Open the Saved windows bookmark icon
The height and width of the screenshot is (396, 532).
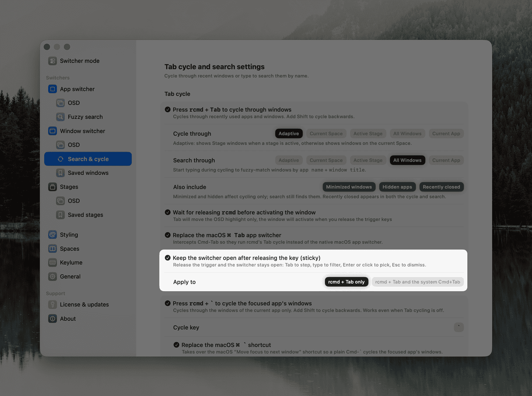pyautogui.click(x=60, y=173)
